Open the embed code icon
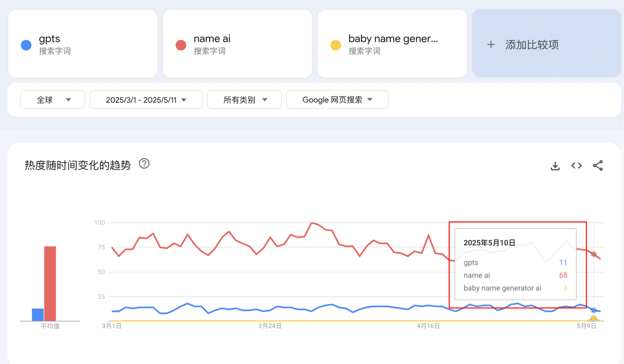 pyautogui.click(x=576, y=166)
